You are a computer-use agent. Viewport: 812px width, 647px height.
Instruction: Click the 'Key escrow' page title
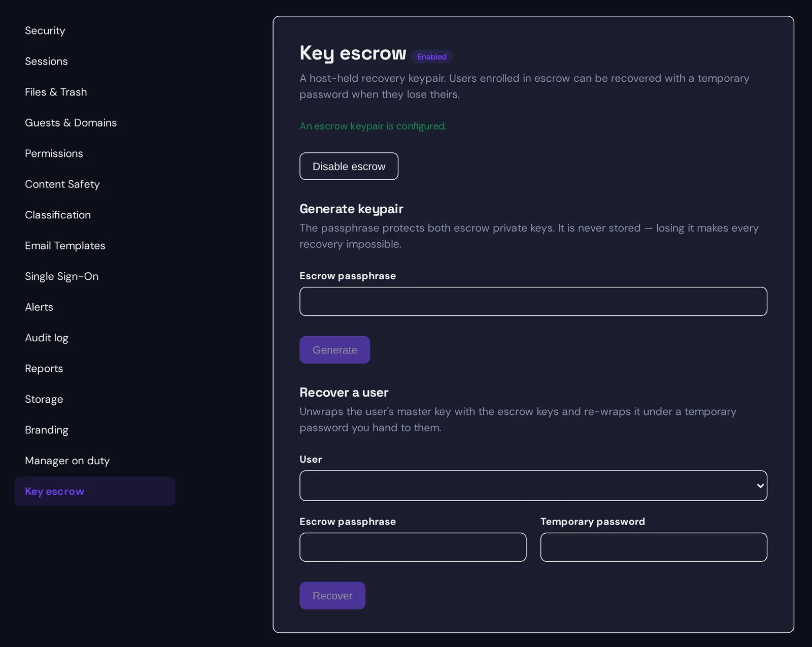pyautogui.click(x=353, y=53)
